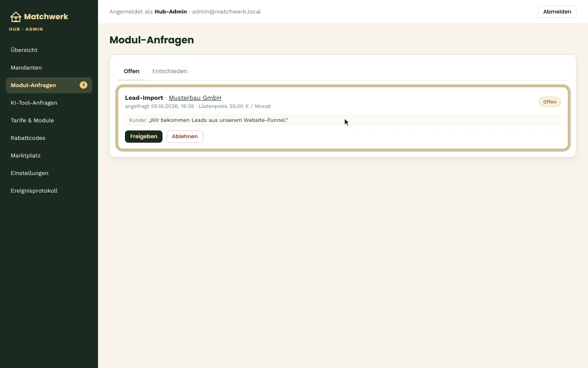Log out with Abmelden button
This screenshot has height=368, width=588.
click(557, 12)
